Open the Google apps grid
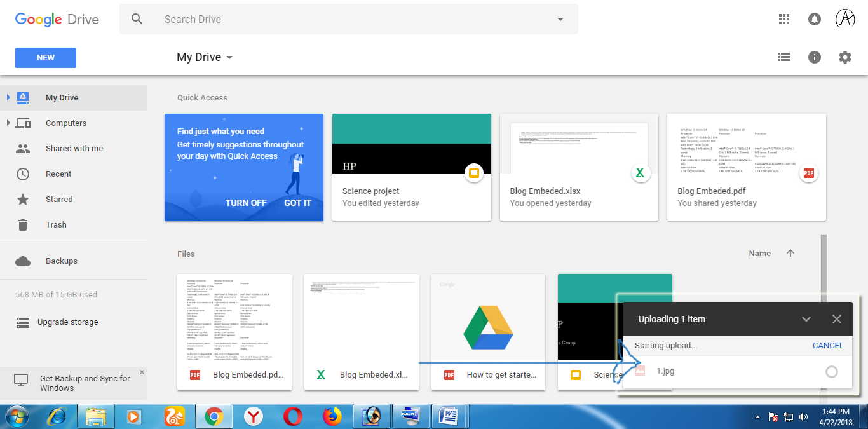This screenshot has width=868, height=429. [x=784, y=19]
